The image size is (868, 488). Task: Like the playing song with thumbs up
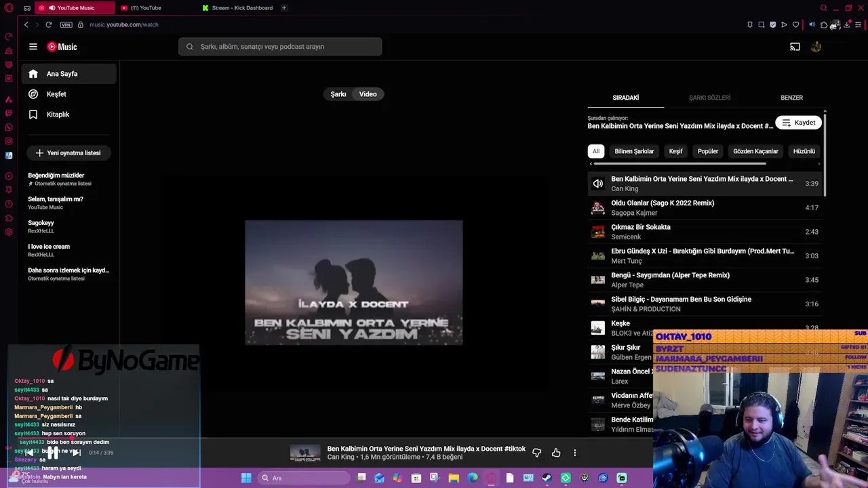tap(556, 453)
